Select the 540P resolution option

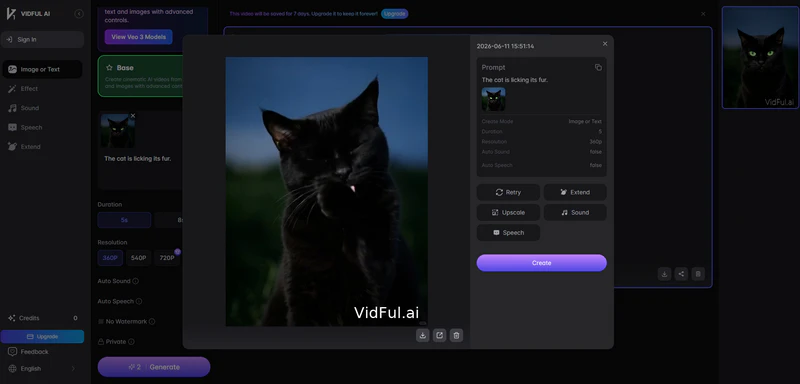pyautogui.click(x=139, y=258)
